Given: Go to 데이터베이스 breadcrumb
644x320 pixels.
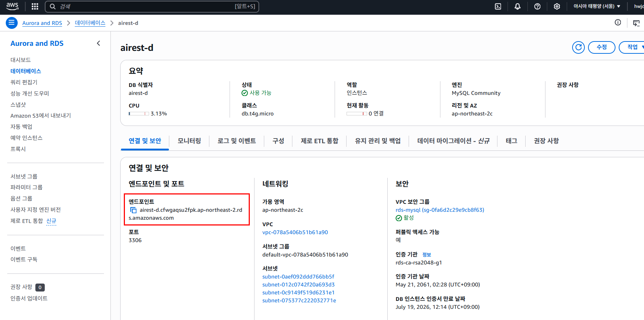Looking at the screenshot, I should coord(90,23).
